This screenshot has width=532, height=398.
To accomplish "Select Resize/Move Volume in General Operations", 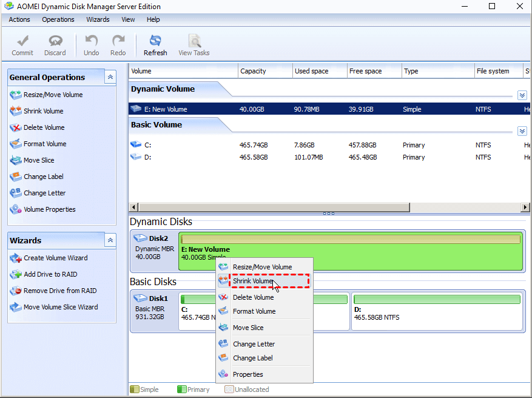I will point(53,95).
